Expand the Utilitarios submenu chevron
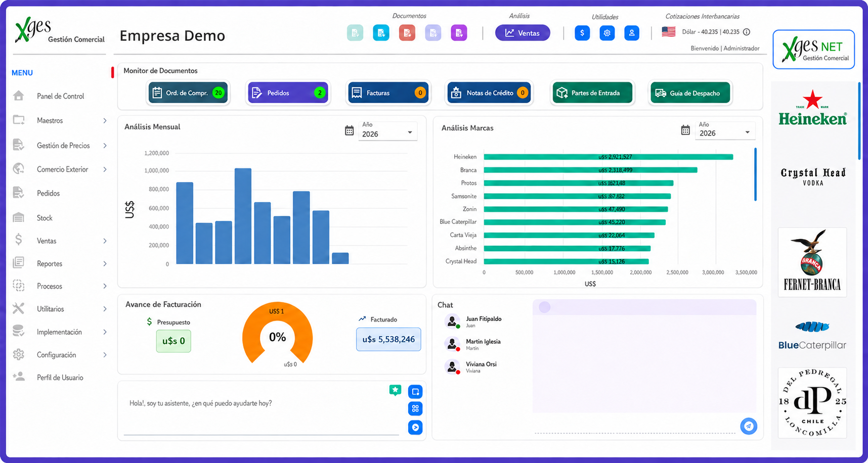This screenshot has height=463, width=868. 105,309
